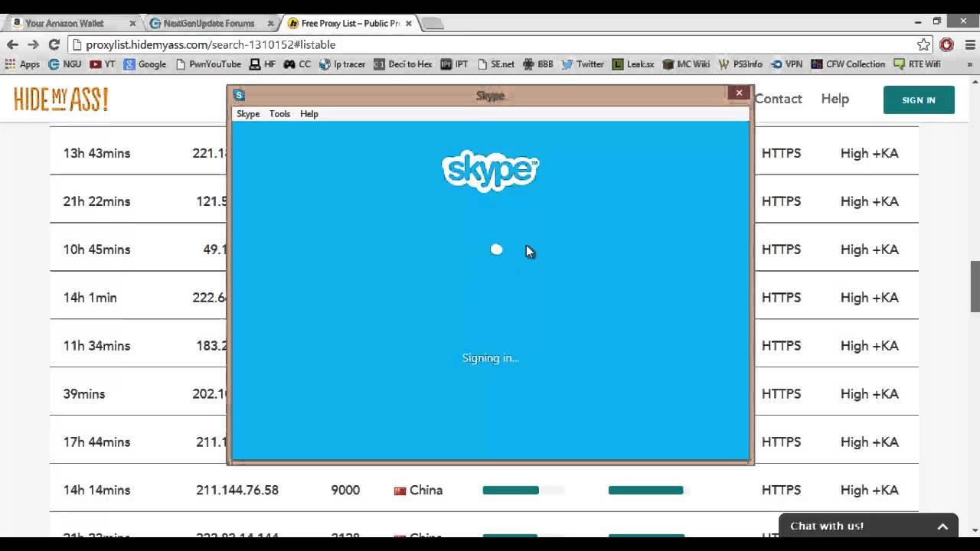Expand the Chat with us panel arrow
The height and width of the screenshot is (551, 980).
[x=942, y=527]
